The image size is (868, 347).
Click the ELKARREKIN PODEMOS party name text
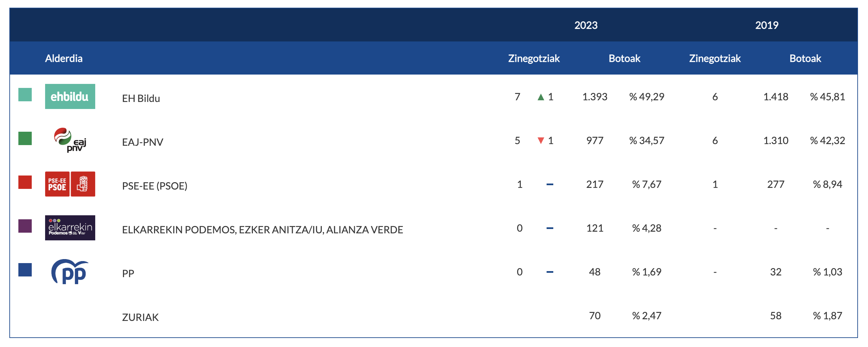tap(262, 230)
